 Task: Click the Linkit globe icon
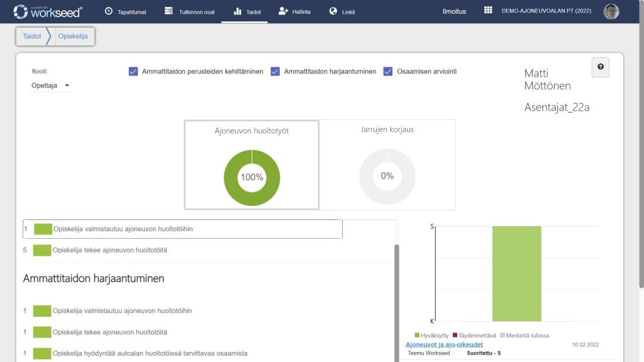(x=333, y=11)
